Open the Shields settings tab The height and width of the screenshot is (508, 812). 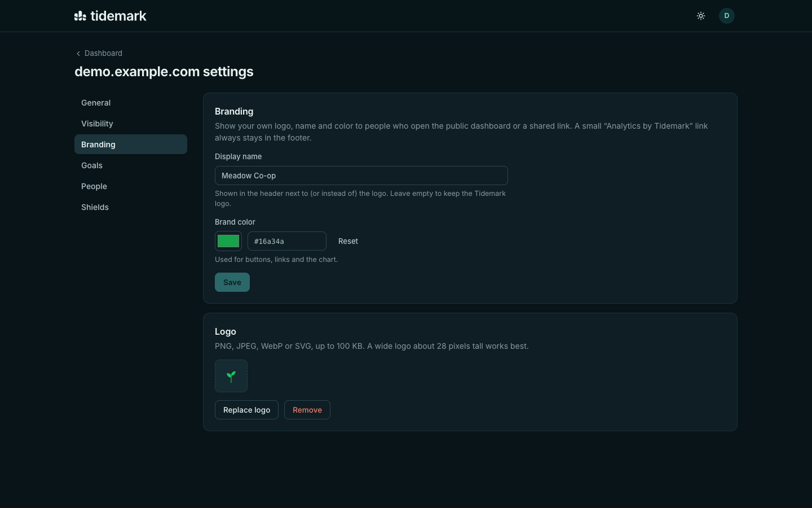[131, 207]
